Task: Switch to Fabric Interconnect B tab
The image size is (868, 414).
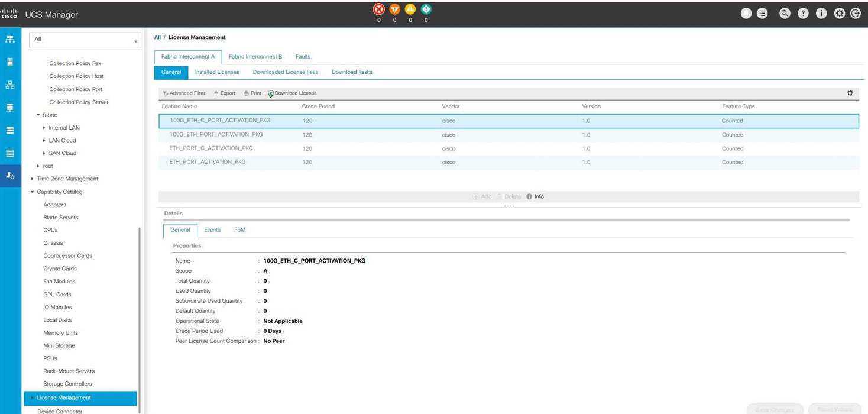Action: pyautogui.click(x=255, y=57)
